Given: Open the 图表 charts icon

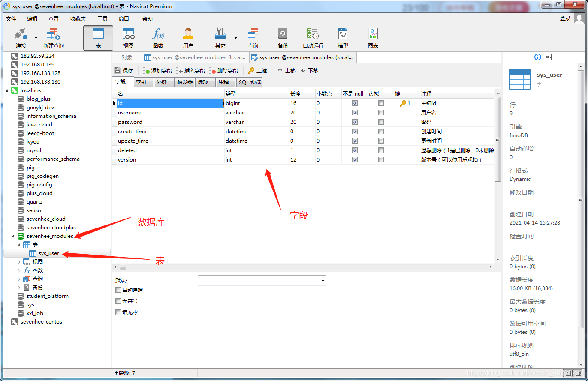Looking at the screenshot, I should coord(372,37).
